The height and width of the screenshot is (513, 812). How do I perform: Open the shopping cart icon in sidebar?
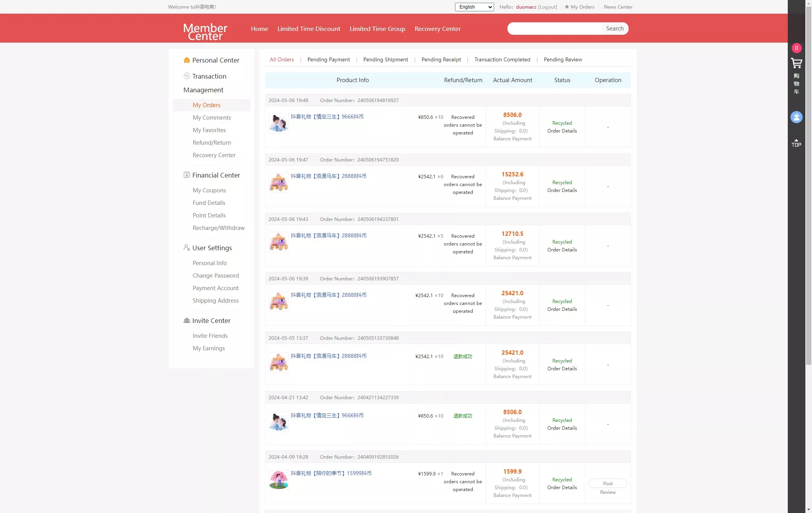click(x=796, y=63)
